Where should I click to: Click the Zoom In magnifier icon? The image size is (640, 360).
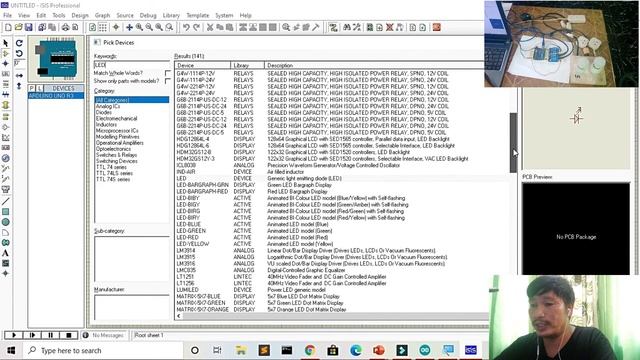point(139,27)
